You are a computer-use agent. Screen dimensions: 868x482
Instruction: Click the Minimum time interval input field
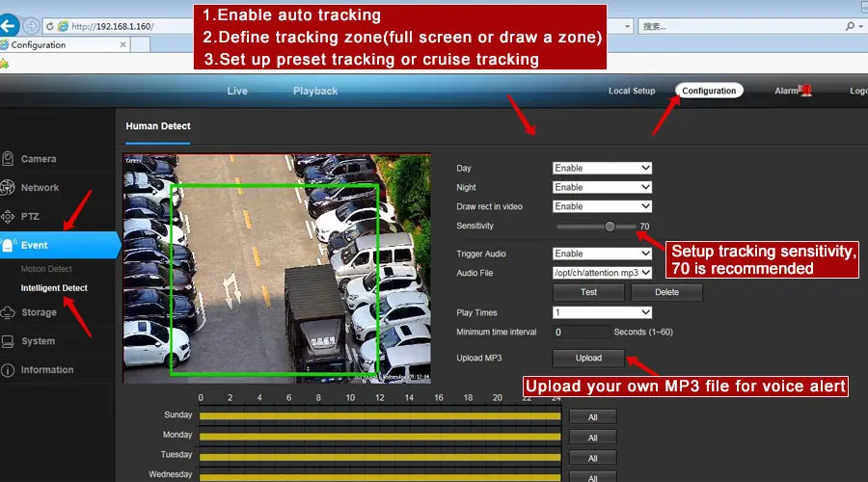[582, 332]
